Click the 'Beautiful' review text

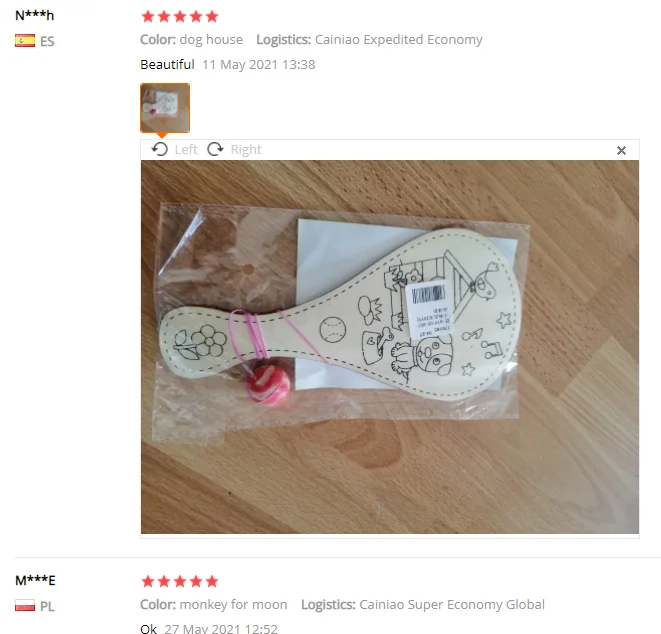[167, 64]
